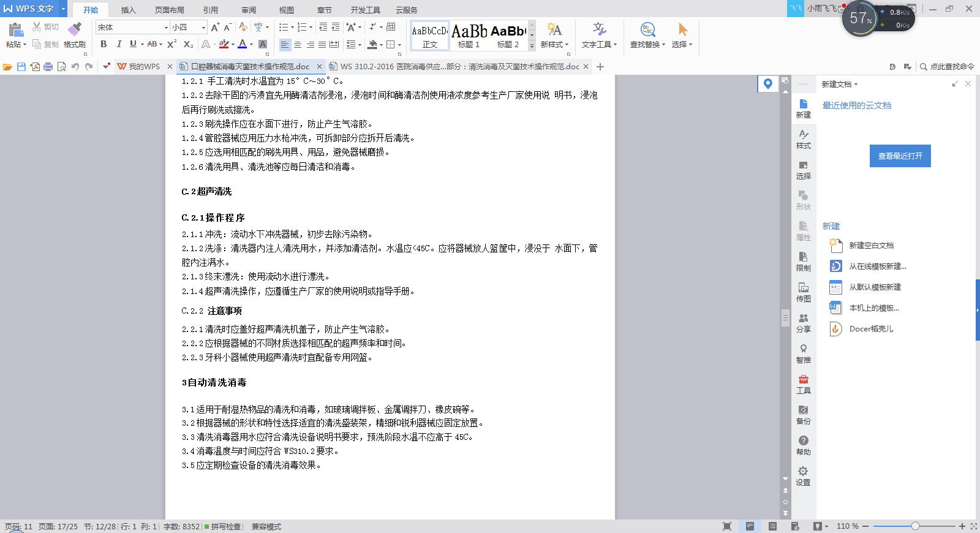The image size is (980, 533).
Task: Open the Tools (工具) sidebar panel
Action: click(x=803, y=384)
